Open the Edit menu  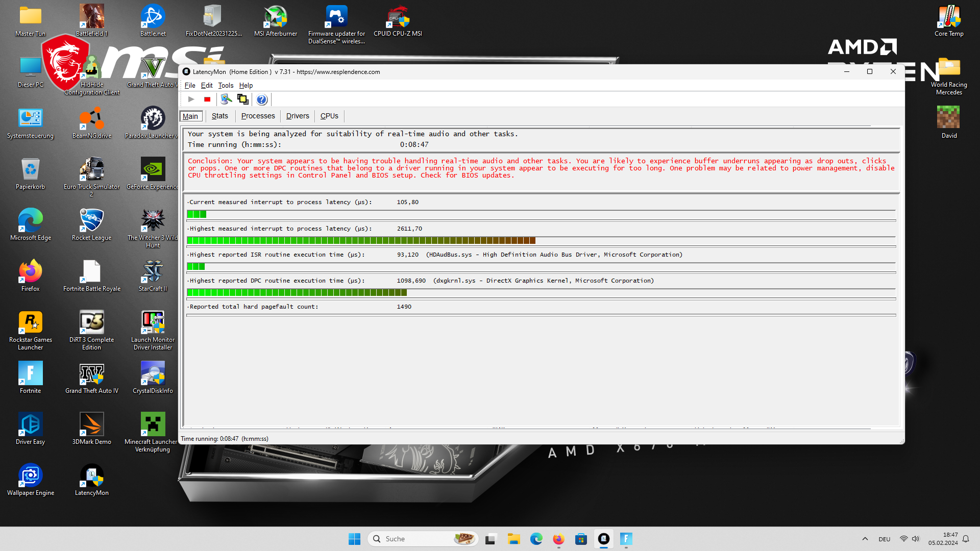point(206,86)
